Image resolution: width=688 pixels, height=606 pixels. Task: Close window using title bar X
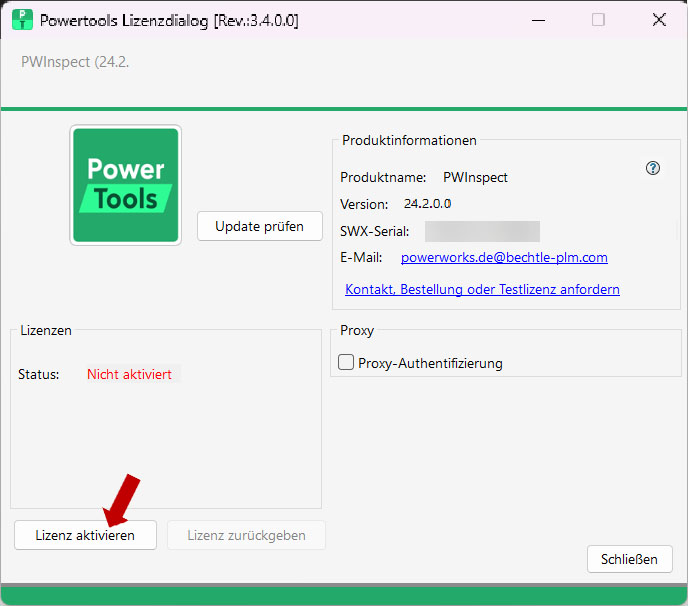(659, 20)
